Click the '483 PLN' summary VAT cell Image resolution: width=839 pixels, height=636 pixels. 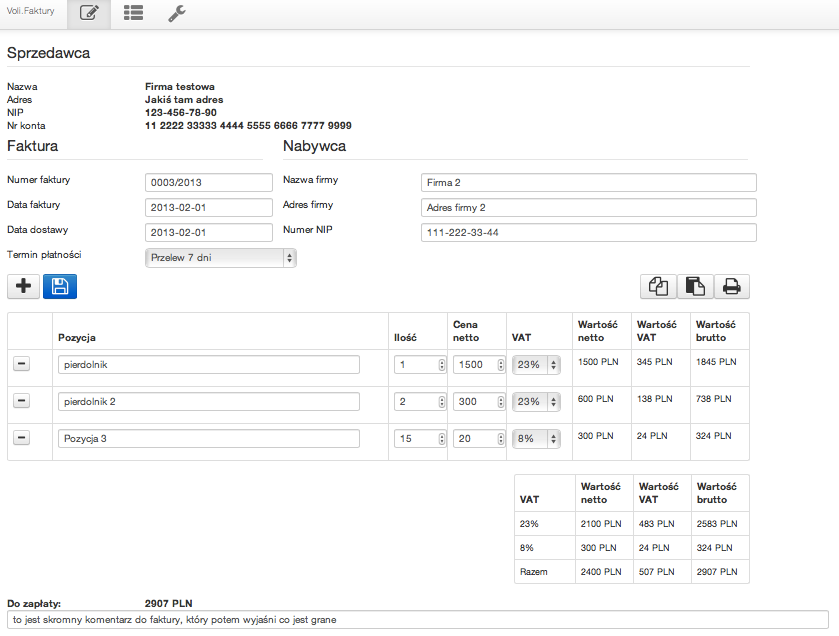pyautogui.click(x=657, y=524)
